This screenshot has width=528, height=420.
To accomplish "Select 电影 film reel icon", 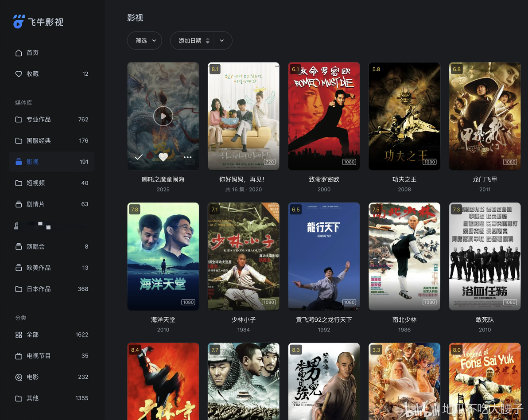I will point(19,377).
